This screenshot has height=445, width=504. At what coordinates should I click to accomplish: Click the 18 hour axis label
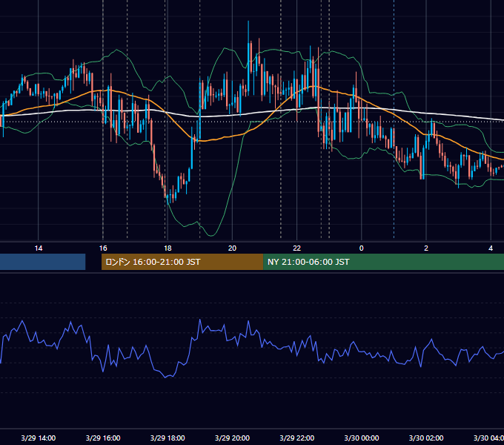pyautogui.click(x=168, y=248)
